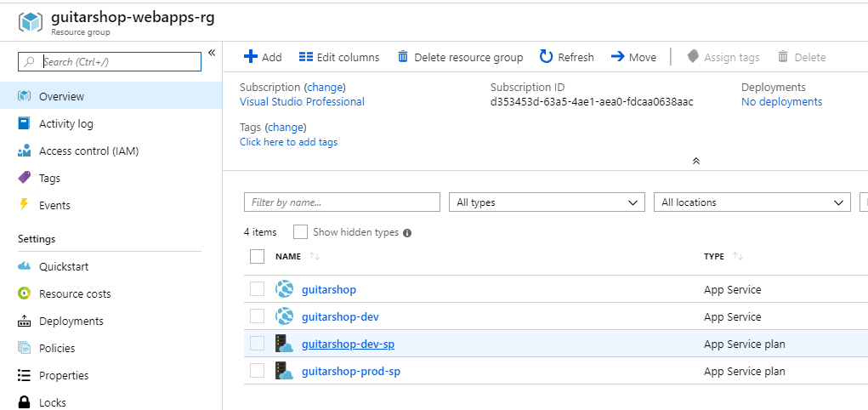Click the guitarshop-dev App Service globe icon
This screenshot has height=410, width=868.
click(285, 316)
